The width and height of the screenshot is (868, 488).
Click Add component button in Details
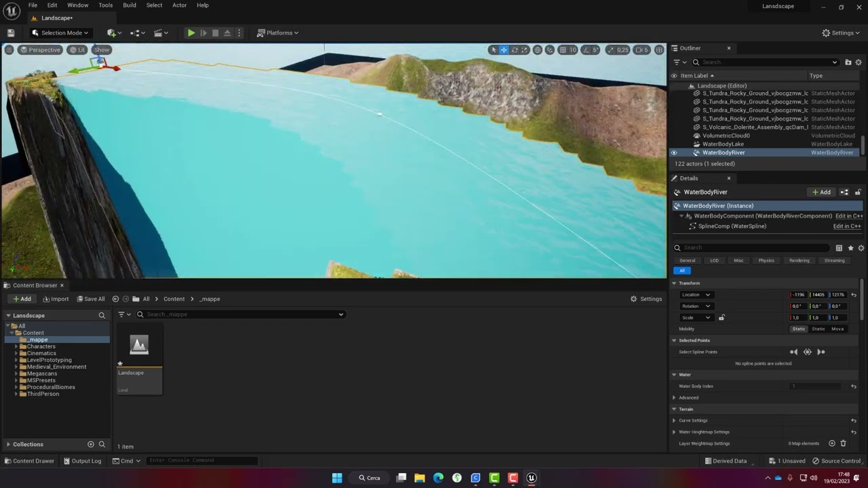[821, 192]
